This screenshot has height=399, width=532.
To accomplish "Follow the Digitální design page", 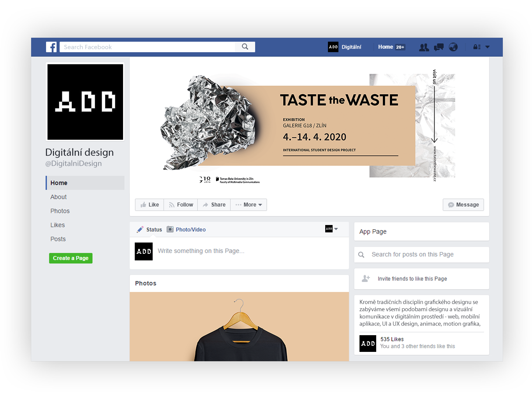I will click(x=181, y=205).
